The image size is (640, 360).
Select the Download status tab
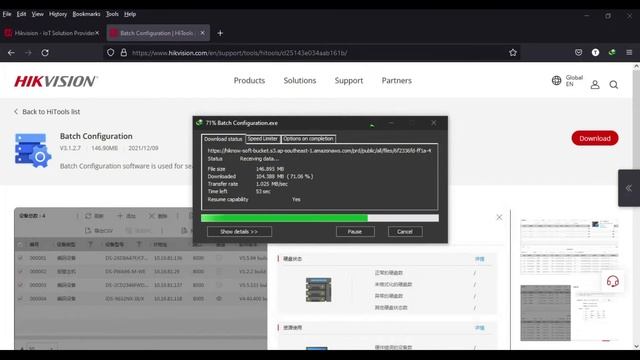pyautogui.click(x=223, y=139)
